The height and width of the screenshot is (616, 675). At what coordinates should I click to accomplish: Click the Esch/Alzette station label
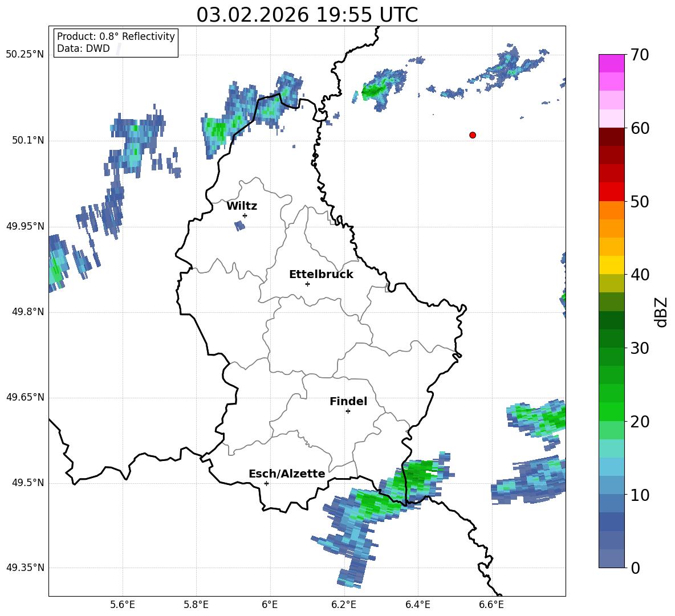(287, 474)
